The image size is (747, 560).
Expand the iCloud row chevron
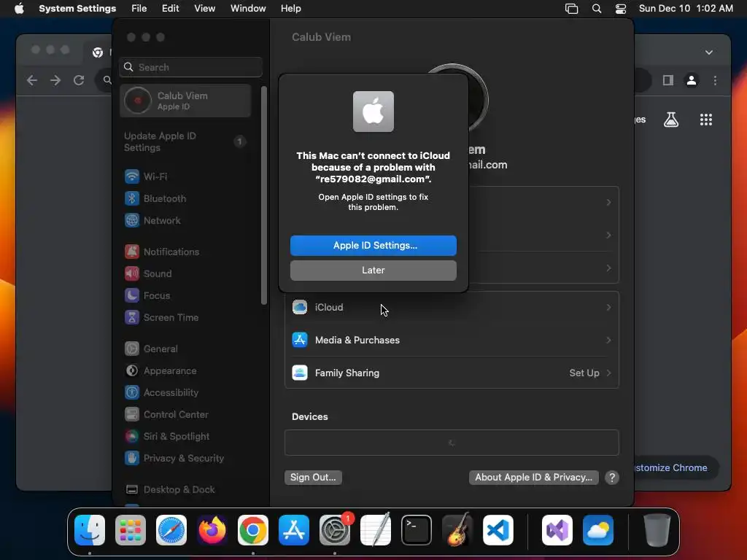(x=609, y=307)
